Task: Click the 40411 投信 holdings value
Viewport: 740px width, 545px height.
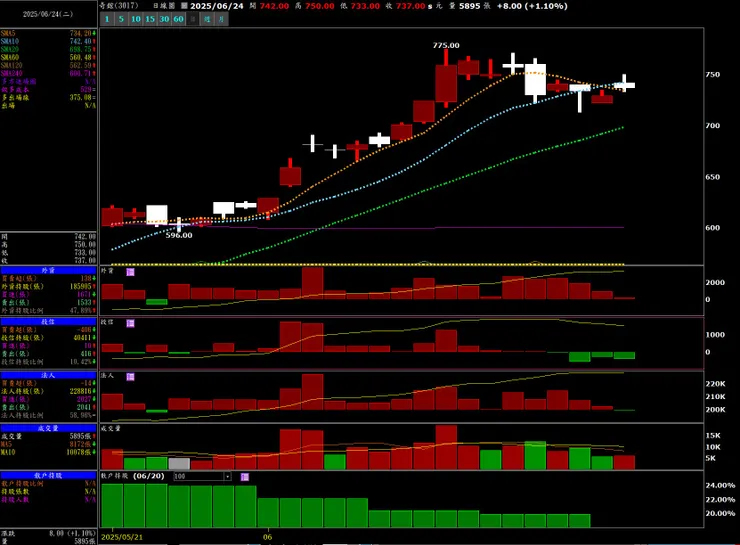Action: click(x=82, y=338)
